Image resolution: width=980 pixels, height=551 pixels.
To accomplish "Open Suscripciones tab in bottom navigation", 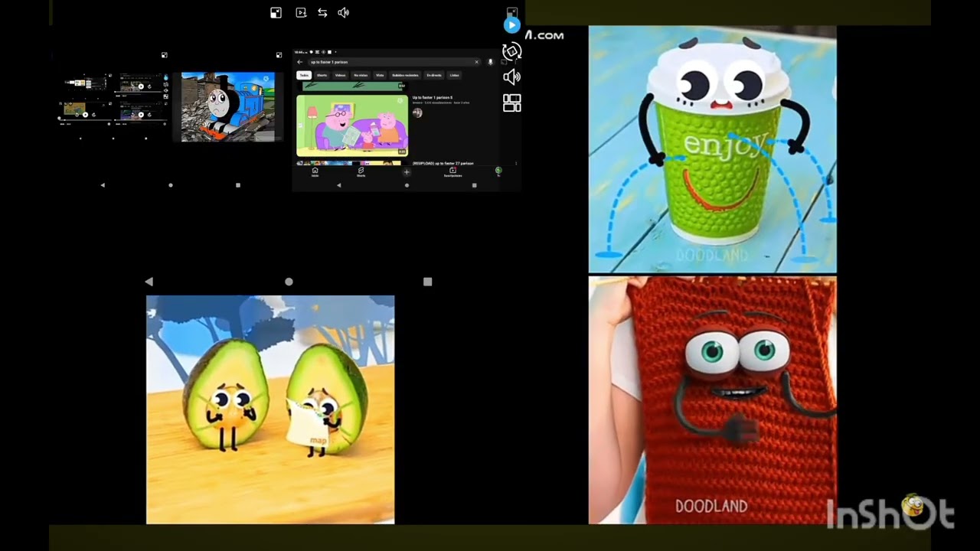I will click(452, 172).
